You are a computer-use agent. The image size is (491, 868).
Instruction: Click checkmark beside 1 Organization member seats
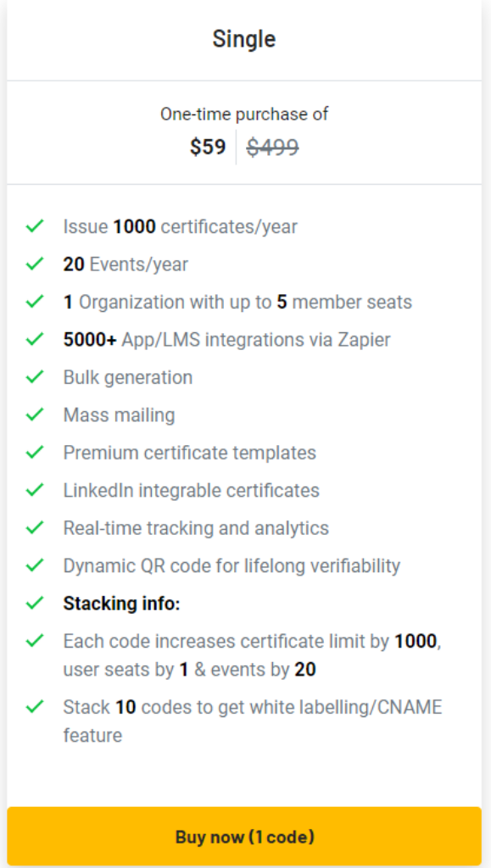click(35, 301)
